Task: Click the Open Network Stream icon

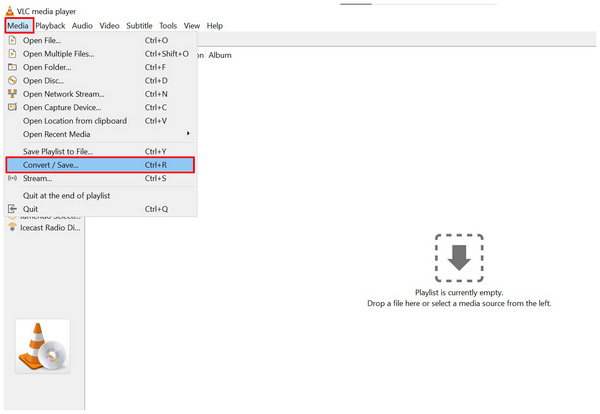Action: pyautogui.click(x=13, y=94)
